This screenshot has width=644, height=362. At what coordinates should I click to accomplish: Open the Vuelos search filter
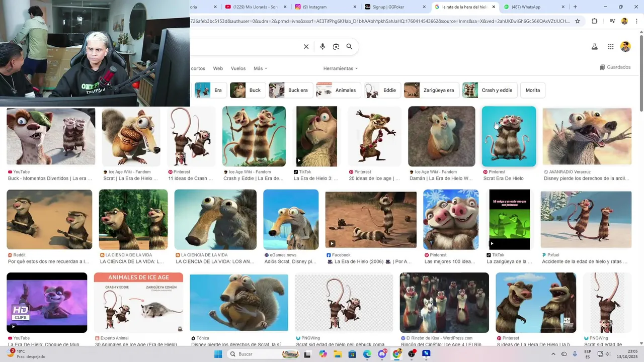[x=238, y=68]
